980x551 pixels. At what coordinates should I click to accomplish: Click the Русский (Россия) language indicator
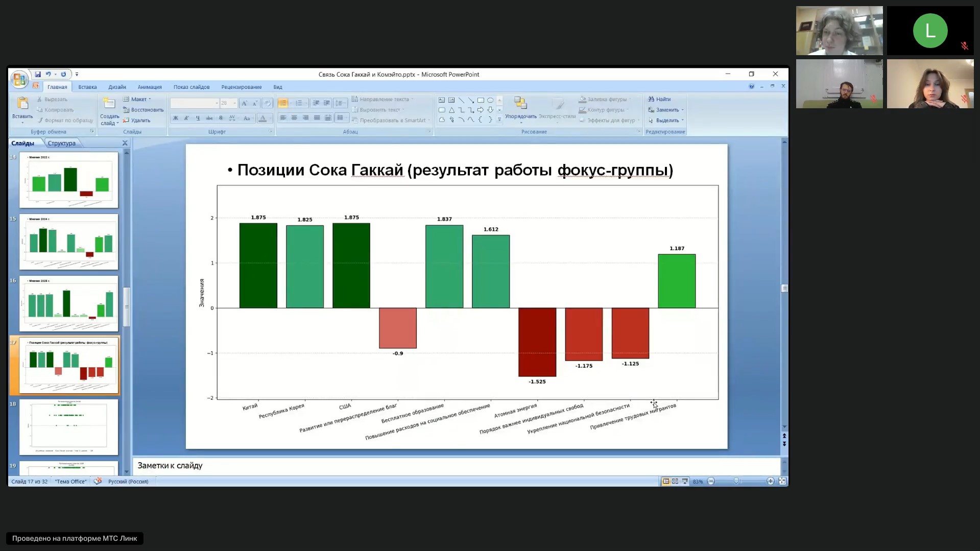coord(128,482)
